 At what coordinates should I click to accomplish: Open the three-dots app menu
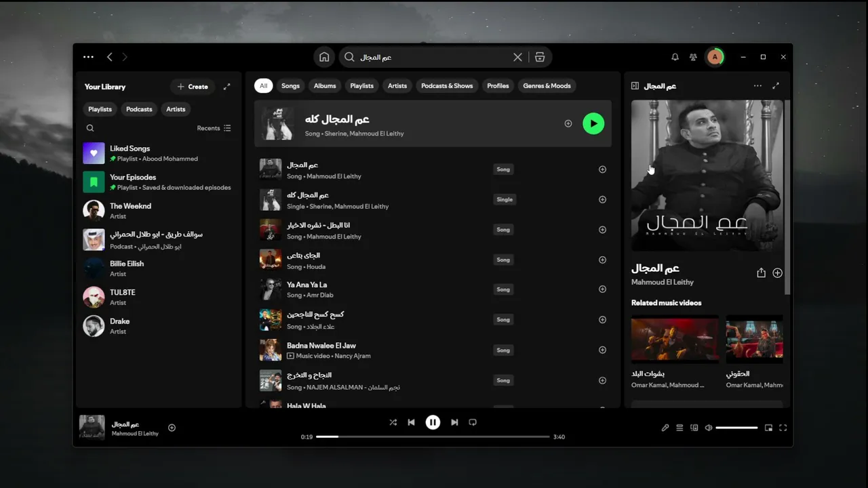point(88,58)
